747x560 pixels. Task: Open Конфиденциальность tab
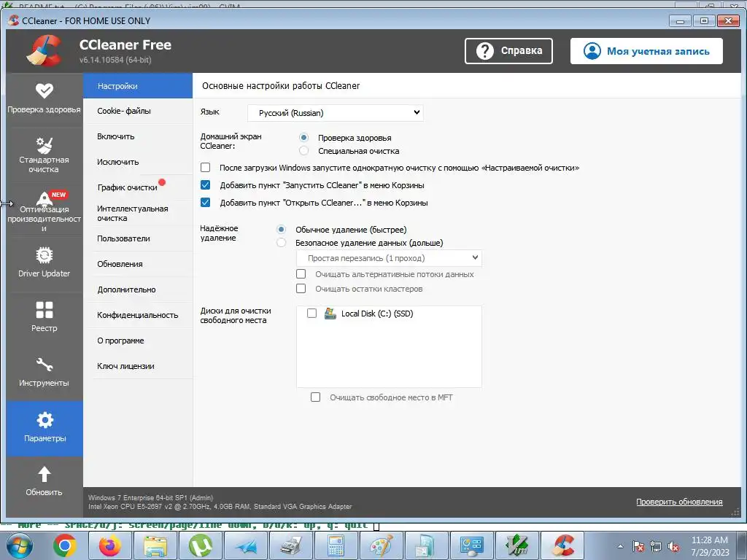(x=138, y=315)
